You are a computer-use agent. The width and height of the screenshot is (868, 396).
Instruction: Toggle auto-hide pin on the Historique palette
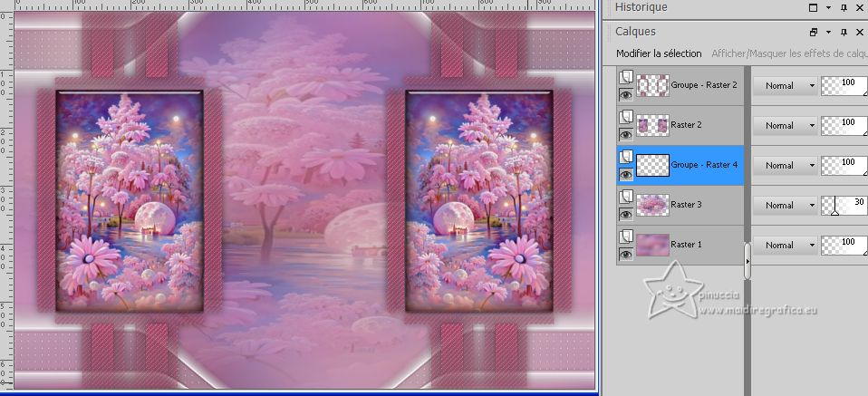(844, 8)
